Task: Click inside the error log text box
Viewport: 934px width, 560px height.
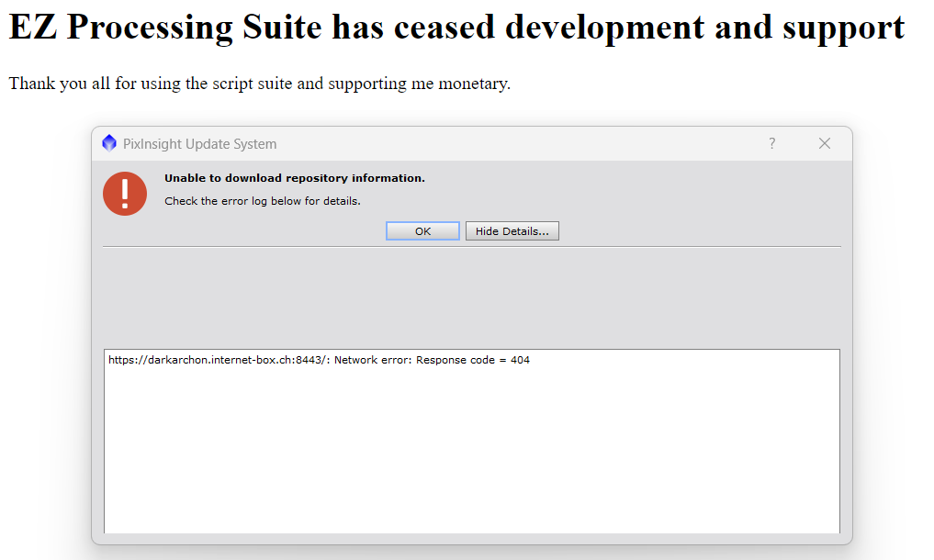Action: click(472, 441)
